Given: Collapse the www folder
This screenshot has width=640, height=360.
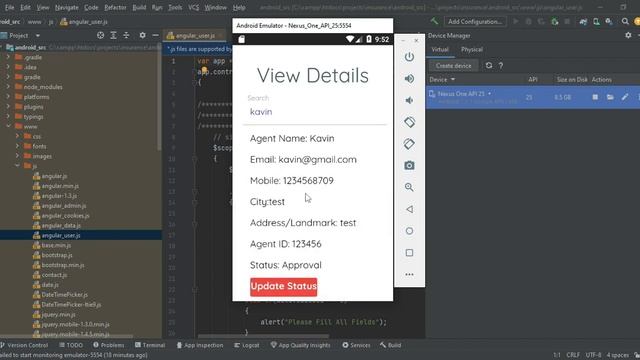Looking at the screenshot, I should [8, 126].
